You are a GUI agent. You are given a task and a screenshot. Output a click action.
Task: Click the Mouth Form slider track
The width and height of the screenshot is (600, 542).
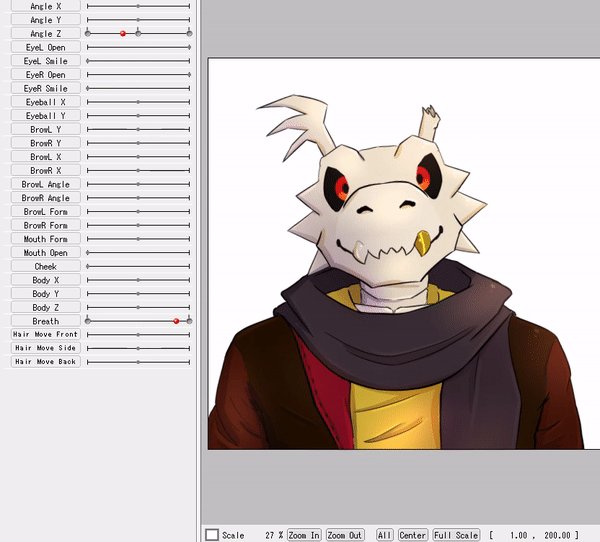(x=138, y=239)
